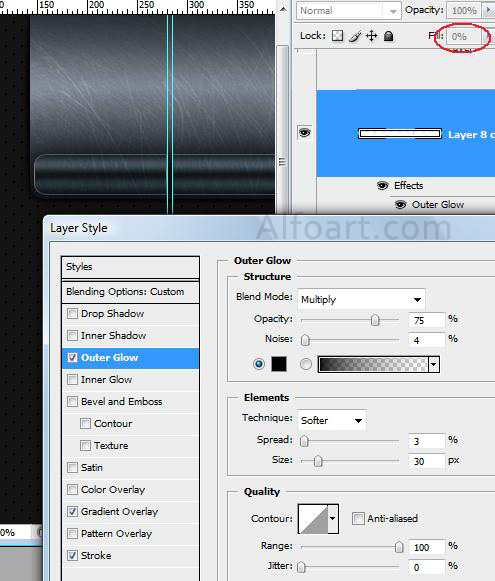The height and width of the screenshot is (581, 495).
Task: Click the Contour curve thumbnail
Action: (x=313, y=519)
